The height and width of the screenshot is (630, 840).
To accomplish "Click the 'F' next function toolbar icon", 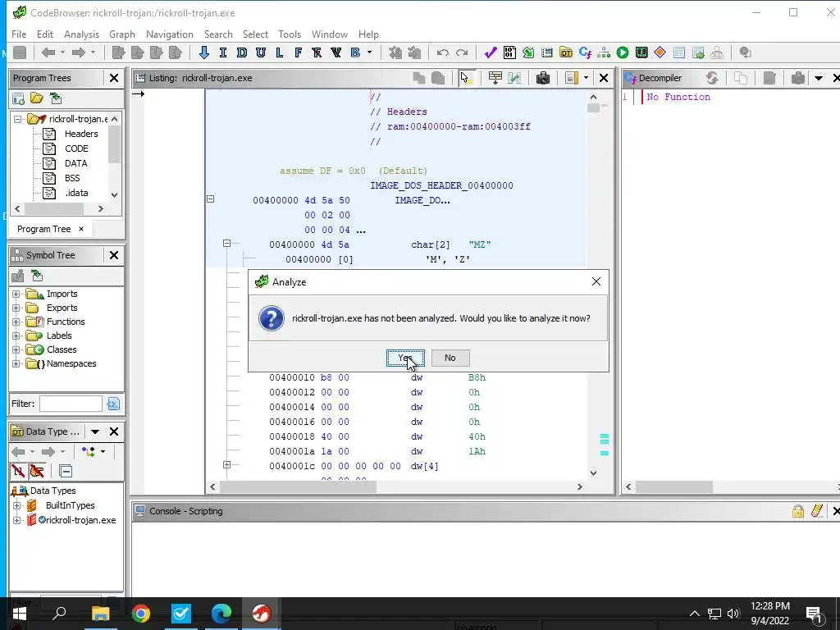I will point(298,52).
